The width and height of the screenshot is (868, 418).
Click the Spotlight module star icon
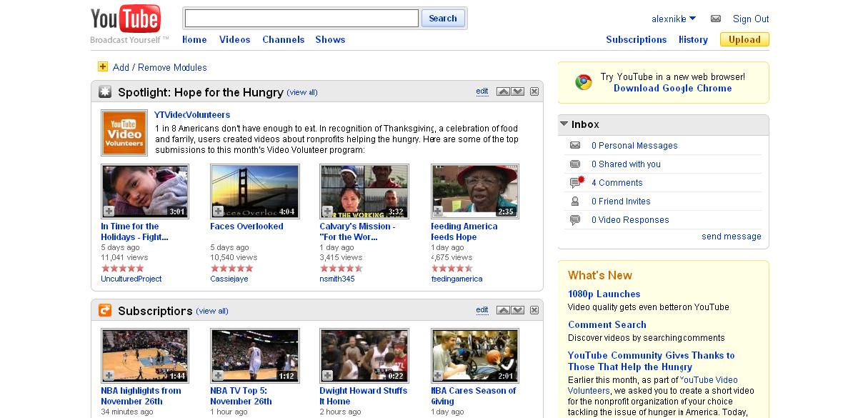[105, 91]
